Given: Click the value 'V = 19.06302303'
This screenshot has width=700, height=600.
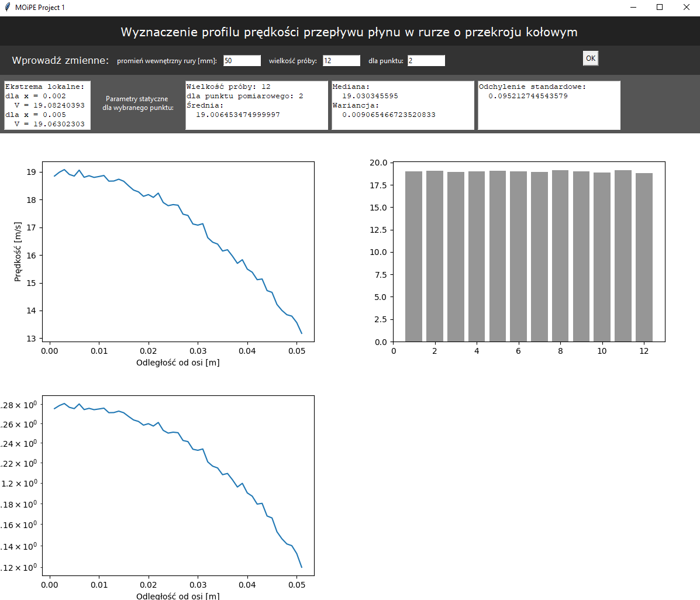Looking at the screenshot, I should coord(50,124).
